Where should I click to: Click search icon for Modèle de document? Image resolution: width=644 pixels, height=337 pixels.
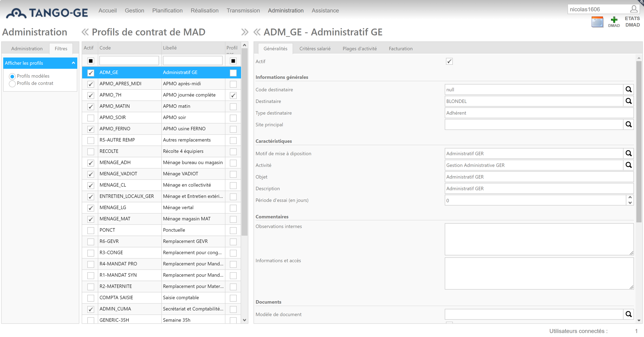pyautogui.click(x=629, y=314)
